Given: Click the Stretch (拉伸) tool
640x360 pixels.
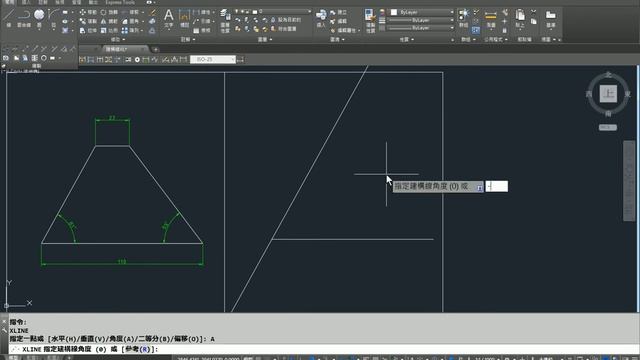Looking at the screenshot, I should (x=88, y=30).
